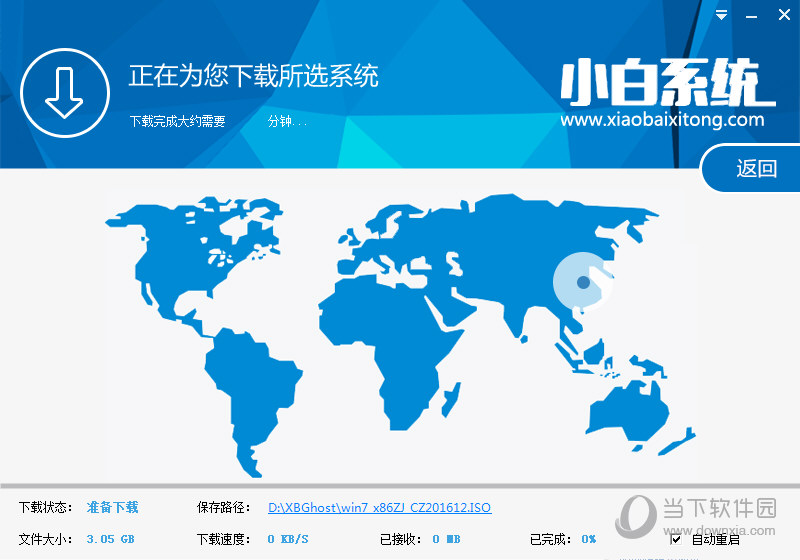800x560 pixels.
Task: Minimize the Xiaobai system window
Action: click(x=751, y=16)
